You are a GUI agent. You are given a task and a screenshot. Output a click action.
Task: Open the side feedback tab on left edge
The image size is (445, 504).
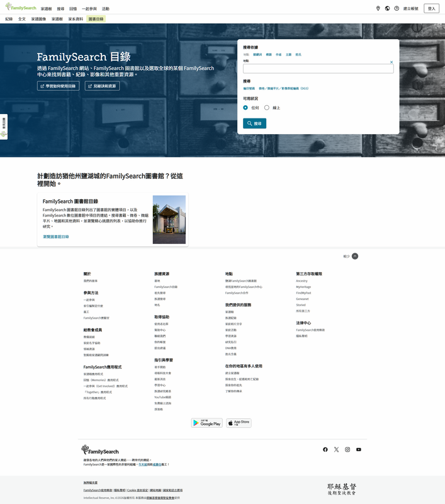coord(4,127)
